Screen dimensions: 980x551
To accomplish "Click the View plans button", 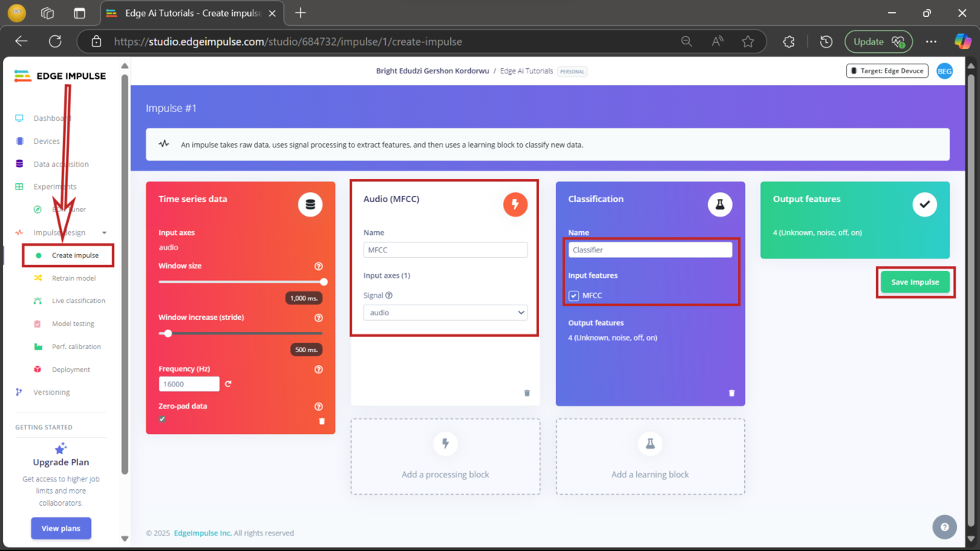I will coord(61,528).
